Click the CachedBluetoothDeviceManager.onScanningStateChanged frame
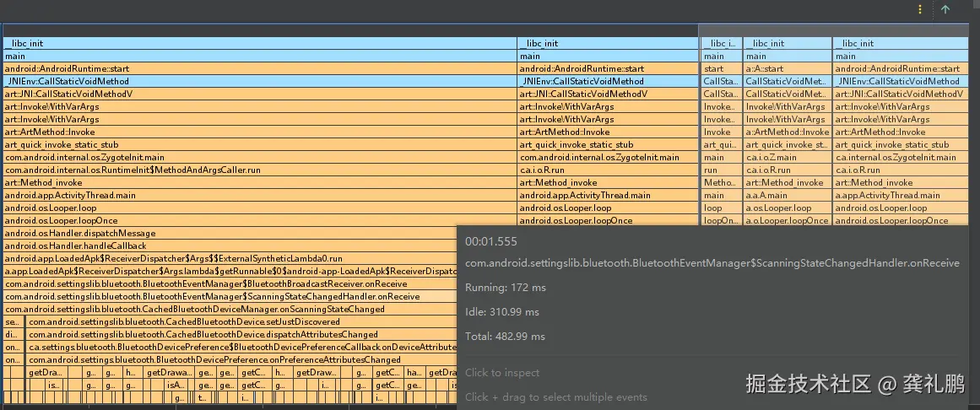 coord(230,310)
